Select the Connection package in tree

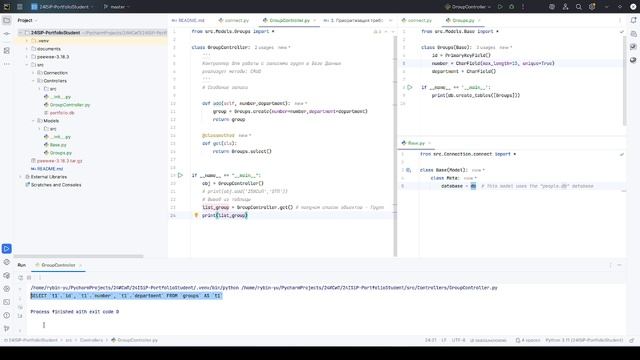[56, 73]
